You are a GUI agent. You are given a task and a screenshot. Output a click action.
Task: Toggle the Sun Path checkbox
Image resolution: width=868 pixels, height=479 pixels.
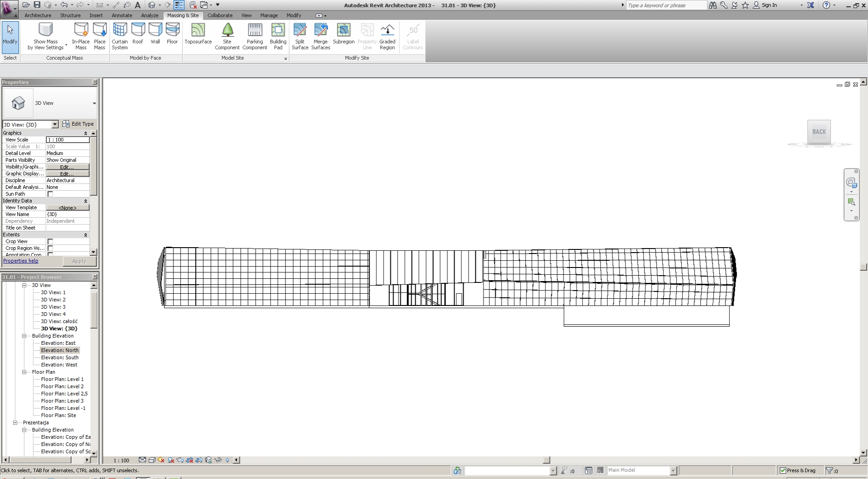tap(50, 194)
